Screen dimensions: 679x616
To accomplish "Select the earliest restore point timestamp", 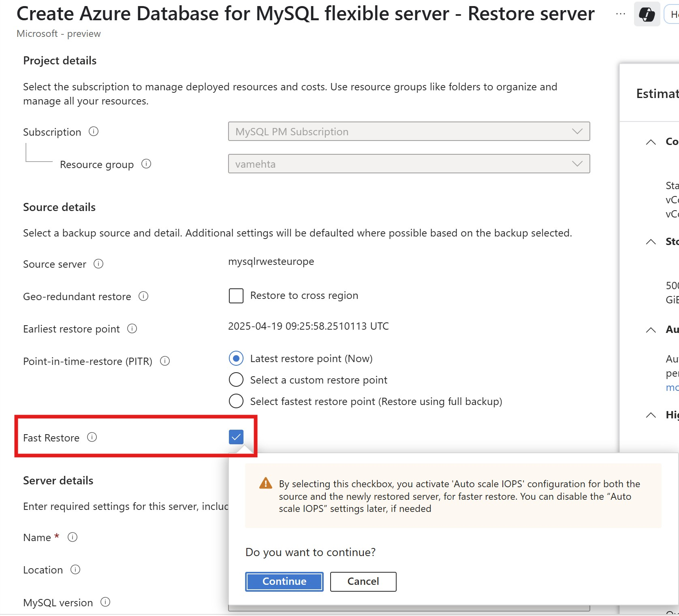I will pyautogui.click(x=309, y=326).
